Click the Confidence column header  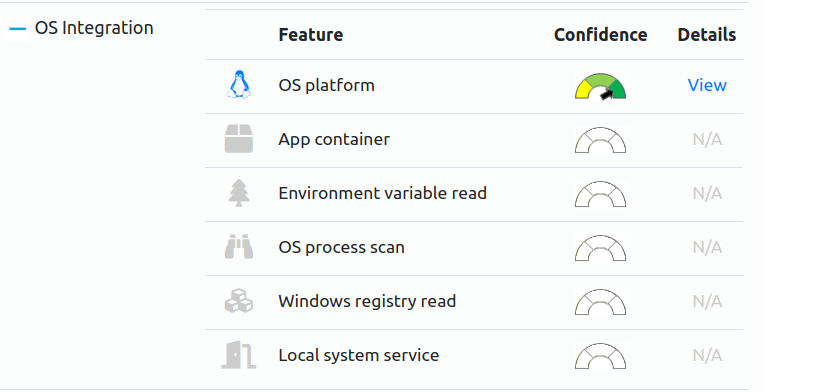coord(601,35)
